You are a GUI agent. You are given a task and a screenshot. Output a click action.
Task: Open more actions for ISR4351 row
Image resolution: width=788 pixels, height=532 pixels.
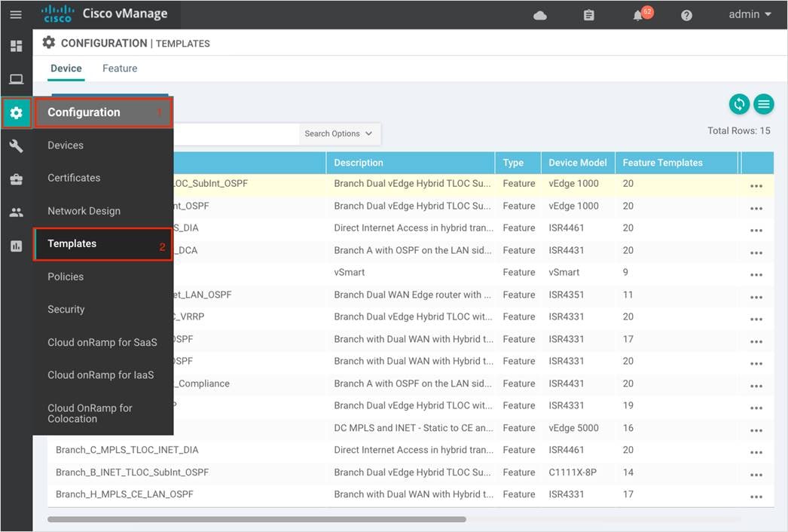pos(756,297)
